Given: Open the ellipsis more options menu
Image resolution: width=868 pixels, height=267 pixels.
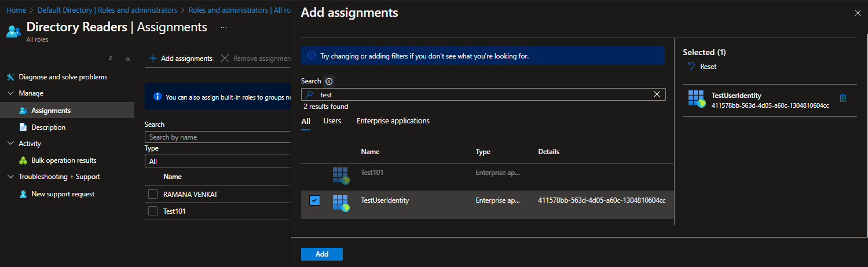Looking at the screenshot, I should [224, 27].
